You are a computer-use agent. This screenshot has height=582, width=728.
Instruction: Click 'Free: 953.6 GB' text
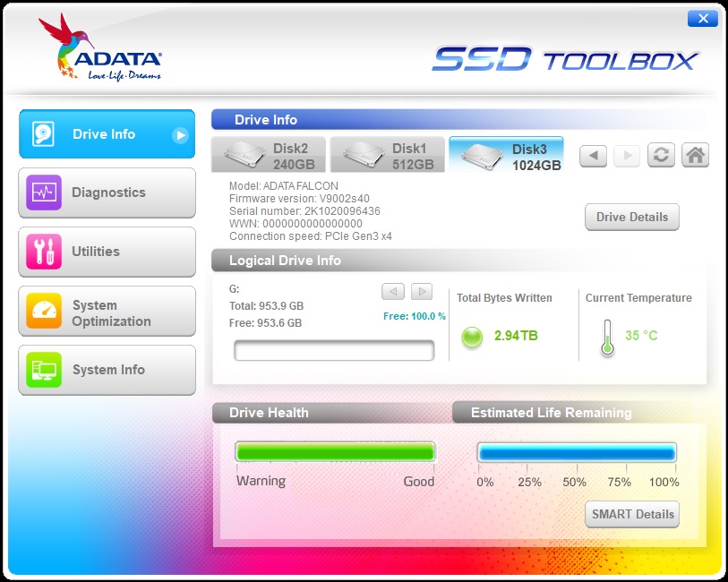point(266,323)
